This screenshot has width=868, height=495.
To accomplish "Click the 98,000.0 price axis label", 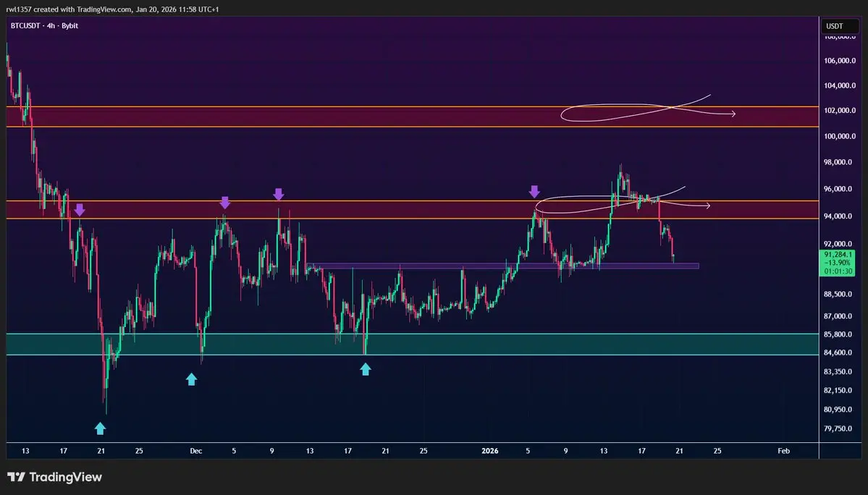I will 840,163.
